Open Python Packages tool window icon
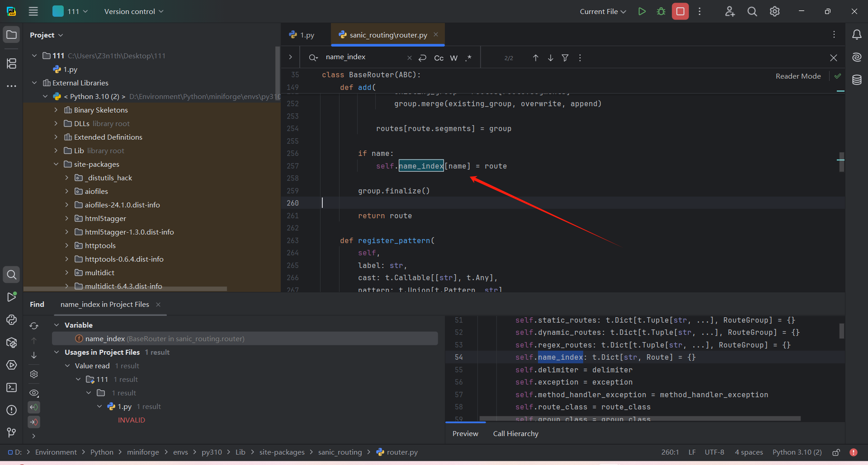Image resolution: width=868 pixels, height=465 pixels. 12,343
